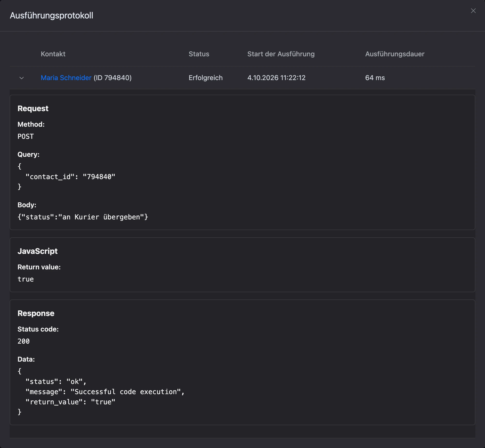The image size is (485, 448).
Task: Select the Erfolgreich status cell
Action: (x=206, y=78)
